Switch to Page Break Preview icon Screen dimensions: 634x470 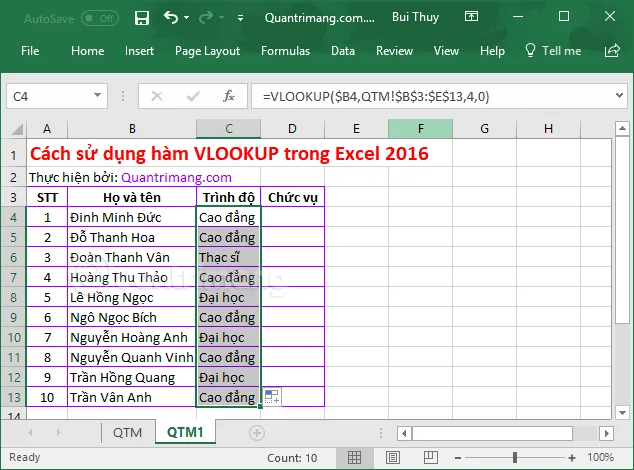pyautogui.click(x=431, y=458)
